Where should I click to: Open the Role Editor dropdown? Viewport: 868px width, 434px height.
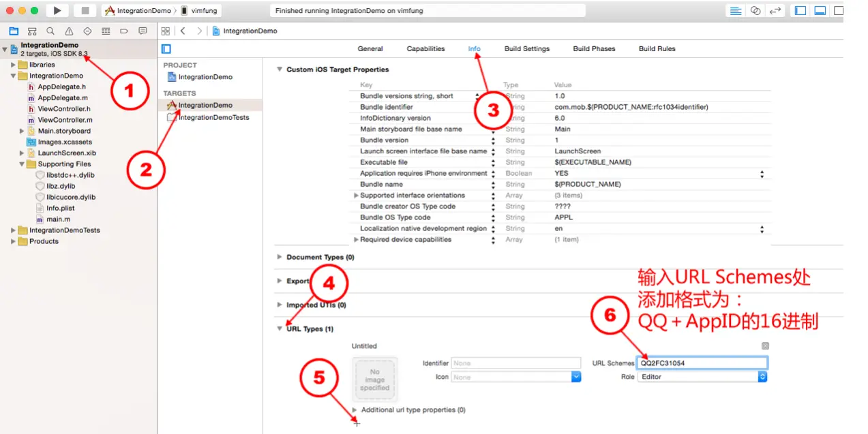(x=702, y=377)
